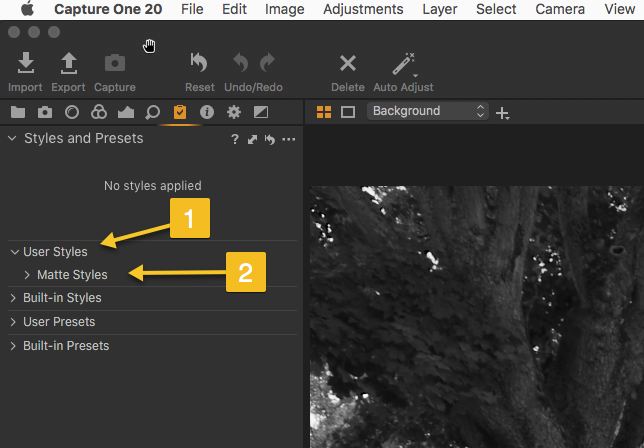Add a new layer with plus icon
The image size is (644, 448).
502,113
